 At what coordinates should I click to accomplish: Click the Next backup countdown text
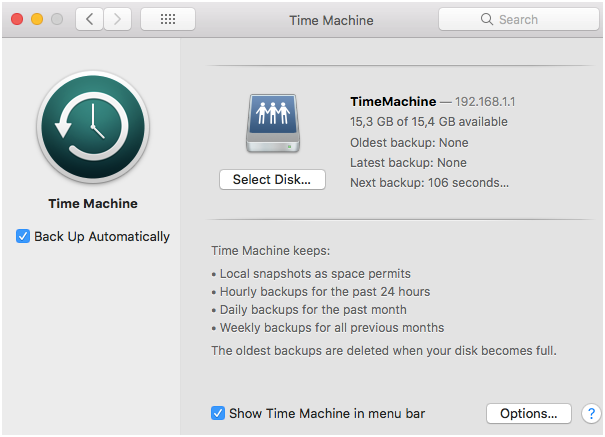(x=429, y=182)
